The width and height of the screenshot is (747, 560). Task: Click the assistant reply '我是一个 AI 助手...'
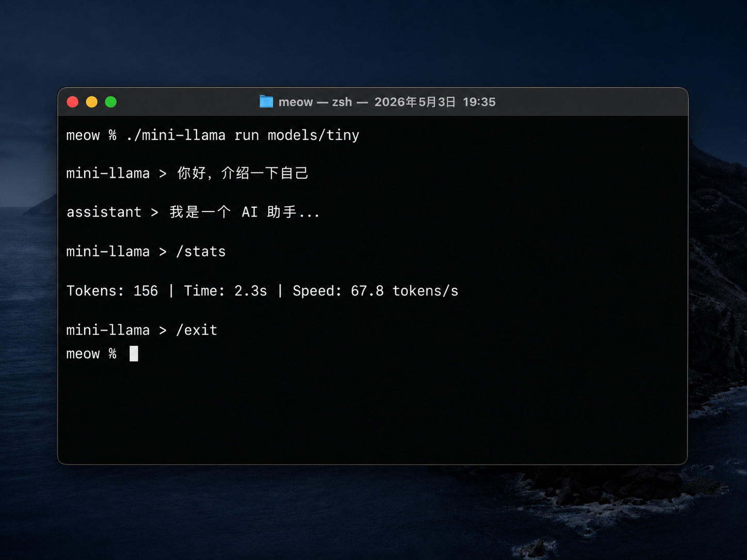click(x=245, y=212)
